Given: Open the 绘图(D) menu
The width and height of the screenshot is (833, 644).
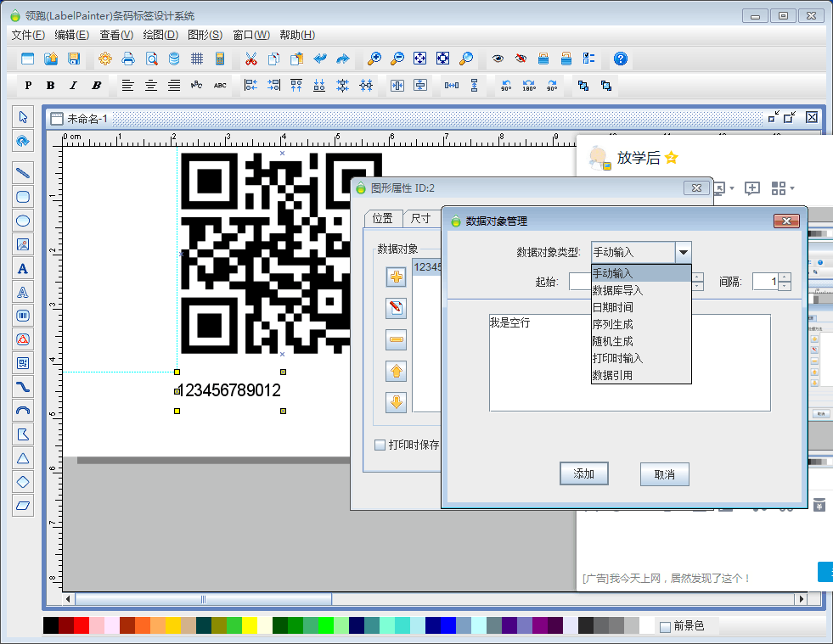Looking at the screenshot, I should pos(160,35).
